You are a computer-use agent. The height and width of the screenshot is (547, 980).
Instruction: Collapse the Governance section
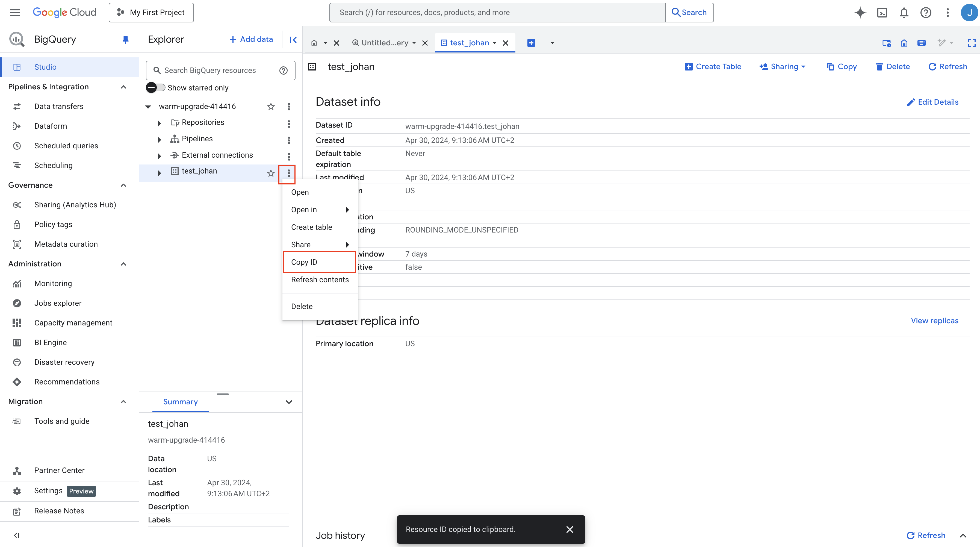tap(123, 185)
